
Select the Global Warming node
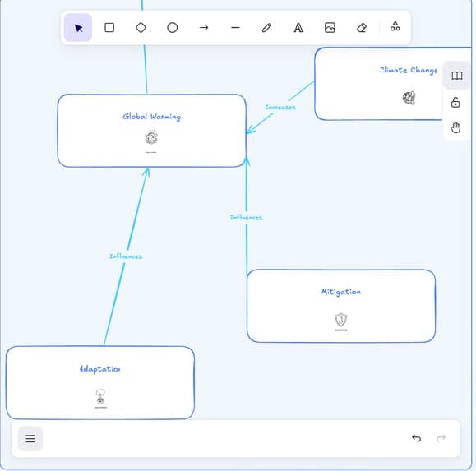pos(151,131)
